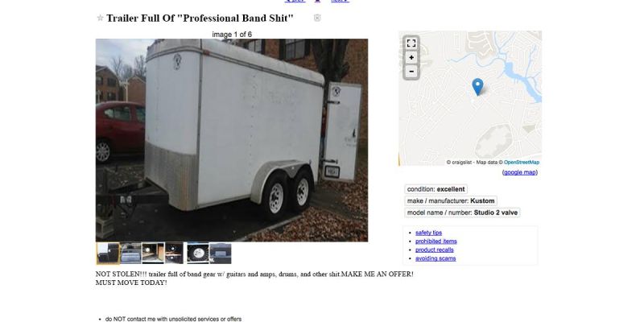Hide this posting using the box icon
This screenshot has height=322, width=644.
click(x=317, y=18)
